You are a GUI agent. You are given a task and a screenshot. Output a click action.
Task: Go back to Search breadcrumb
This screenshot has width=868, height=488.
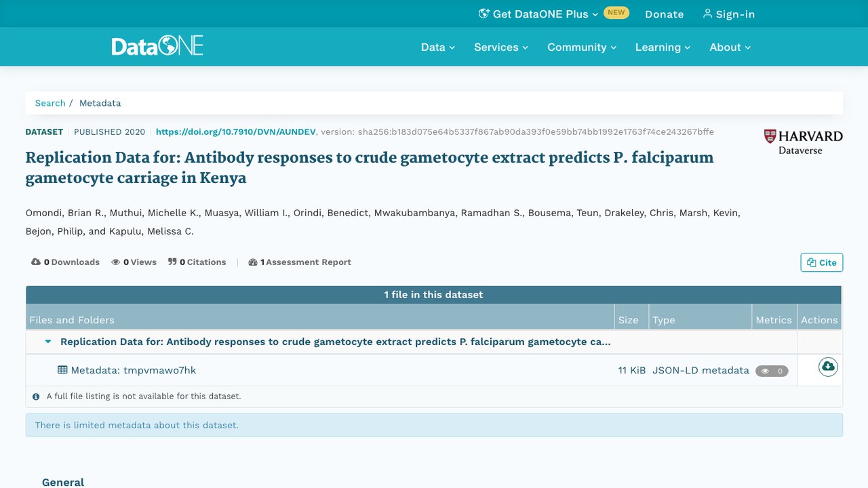click(x=50, y=103)
